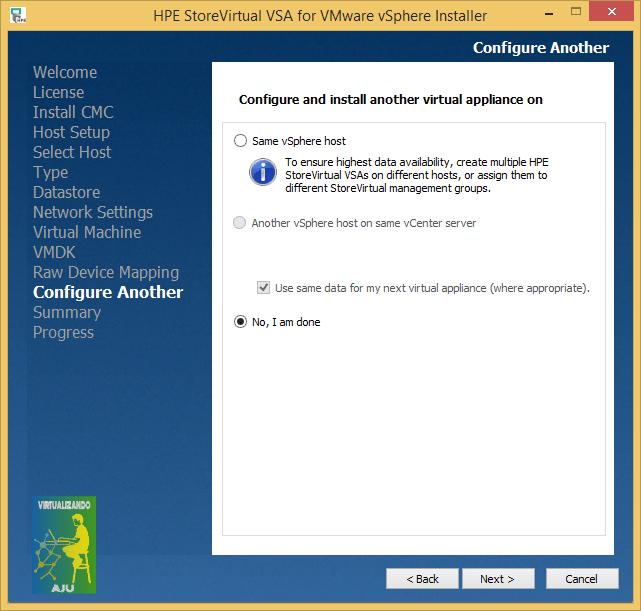Viewport: 641px width, 611px height.
Task: Go to the Welcome step in sidebar
Action: 65,72
